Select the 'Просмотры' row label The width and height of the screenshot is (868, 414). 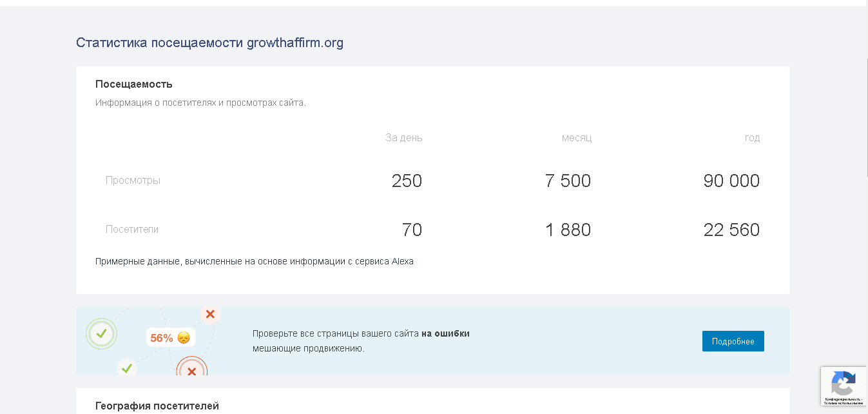tap(133, 181)
